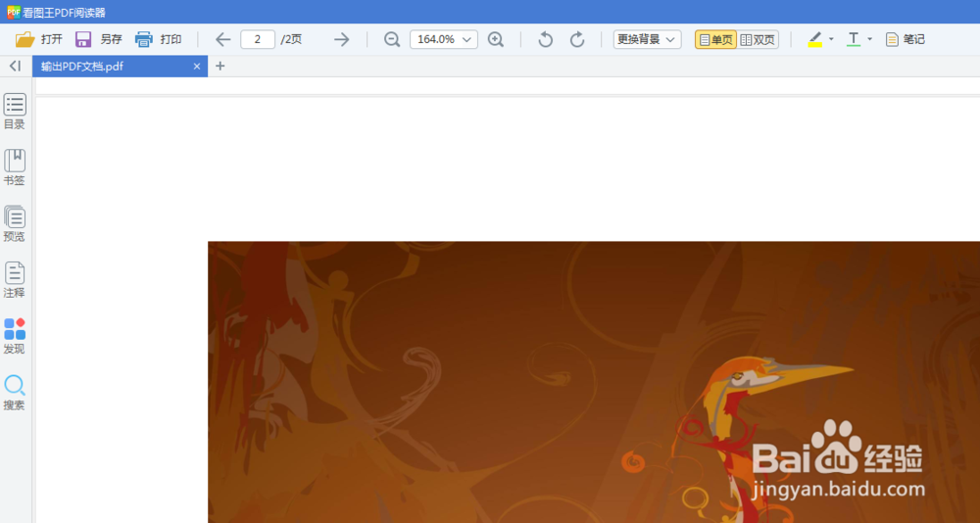
Task: Select the yellow highlighter tool
Action: pos(814,39)
